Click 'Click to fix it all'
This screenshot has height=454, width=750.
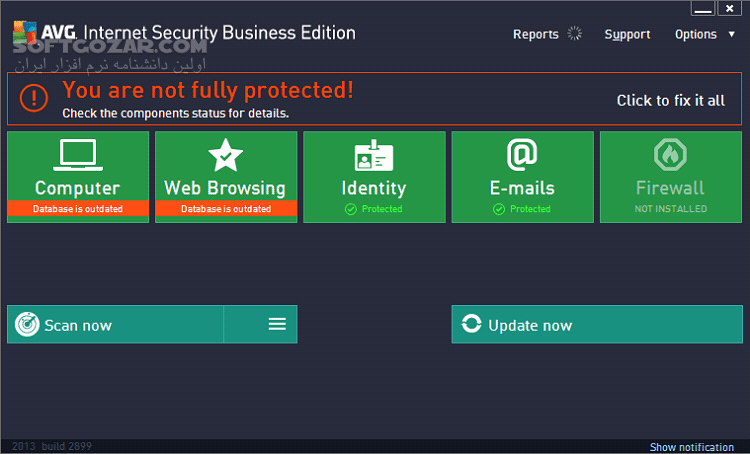pos(671,100)
